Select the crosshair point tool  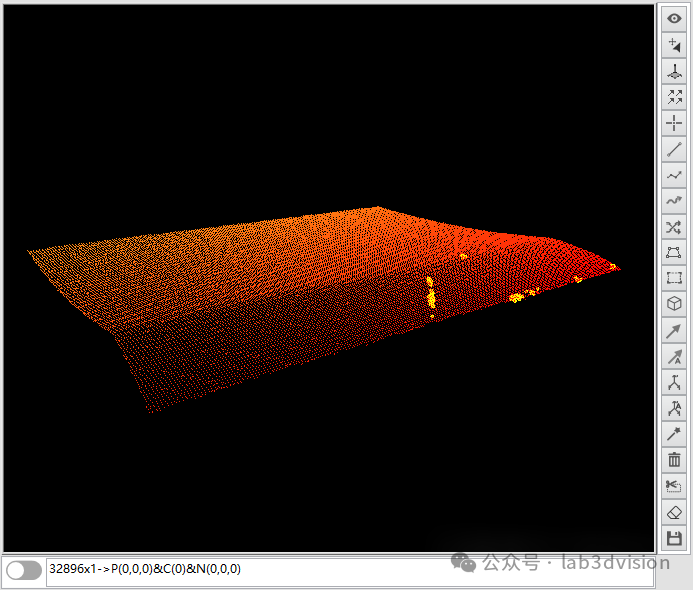(674, 123)
